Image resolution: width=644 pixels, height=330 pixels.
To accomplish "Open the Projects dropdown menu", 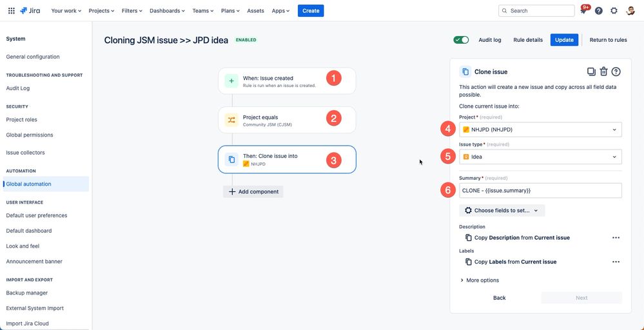I will [101, 11].
